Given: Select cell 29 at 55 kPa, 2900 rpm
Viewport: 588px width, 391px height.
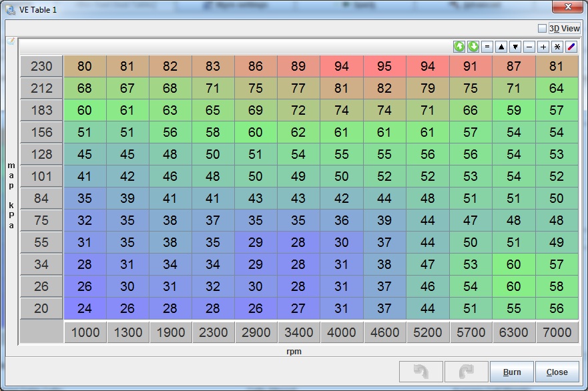Looking at the screenshot, I should point(256,243).
